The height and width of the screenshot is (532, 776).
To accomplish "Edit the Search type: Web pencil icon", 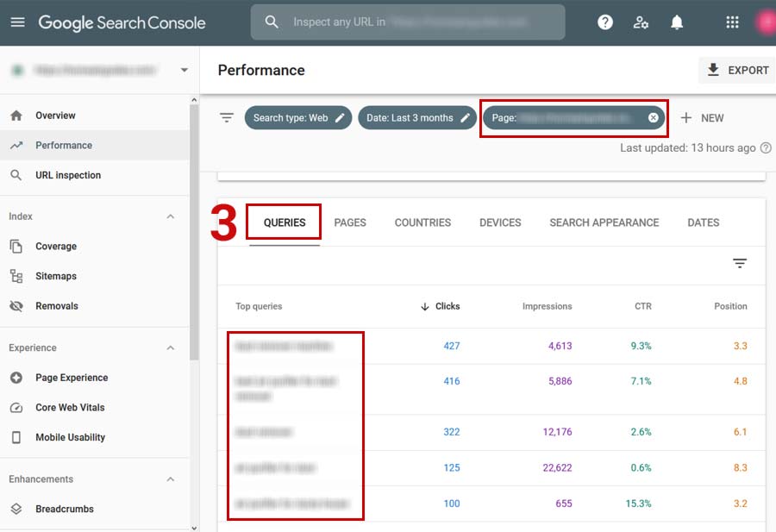I will (x=340, y=118).
